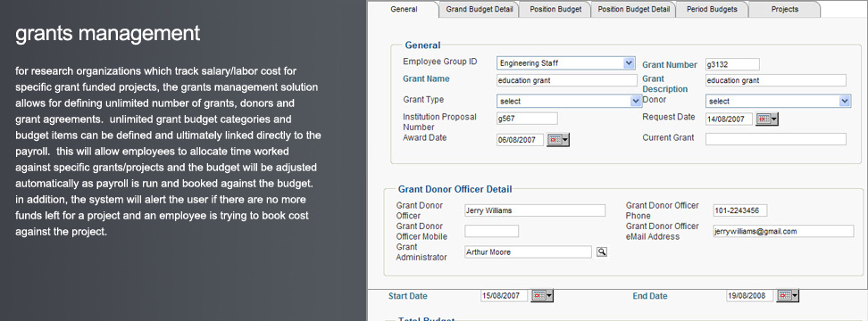Click the Grant Donor Officer Mobile field
Viewport: 868px width, 321px height.
coord(491,231)
